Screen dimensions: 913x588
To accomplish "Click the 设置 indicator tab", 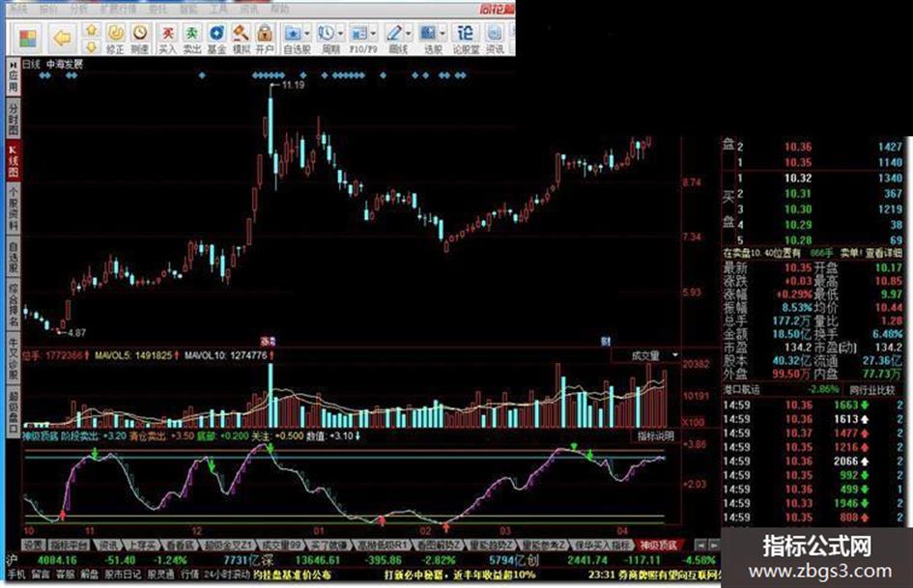I will pos(33,546).
